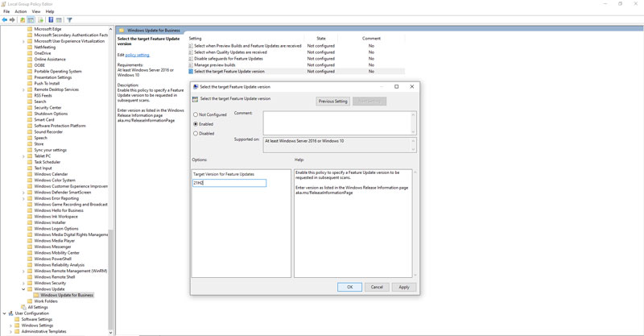This screenshot has height=336, width=644.
Task: Click the OneDrive folder icon in tree
Action: coord(30,53)
